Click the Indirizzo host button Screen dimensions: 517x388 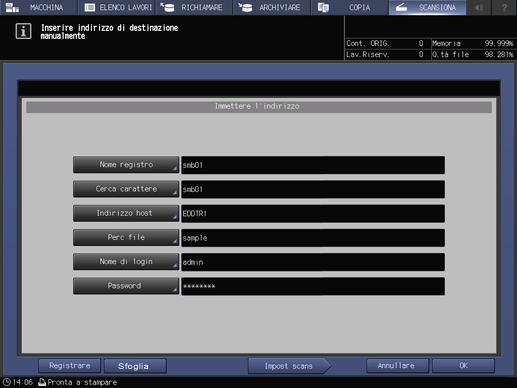126,213
